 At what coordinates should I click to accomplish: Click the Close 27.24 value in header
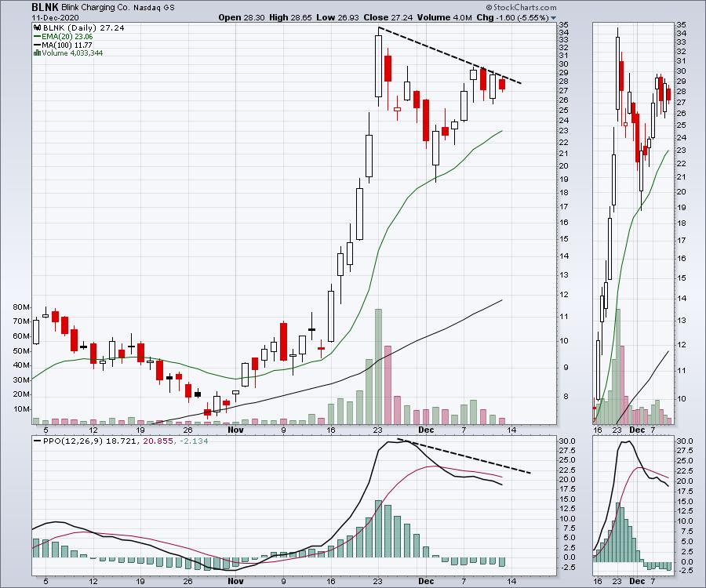[388, 17]
